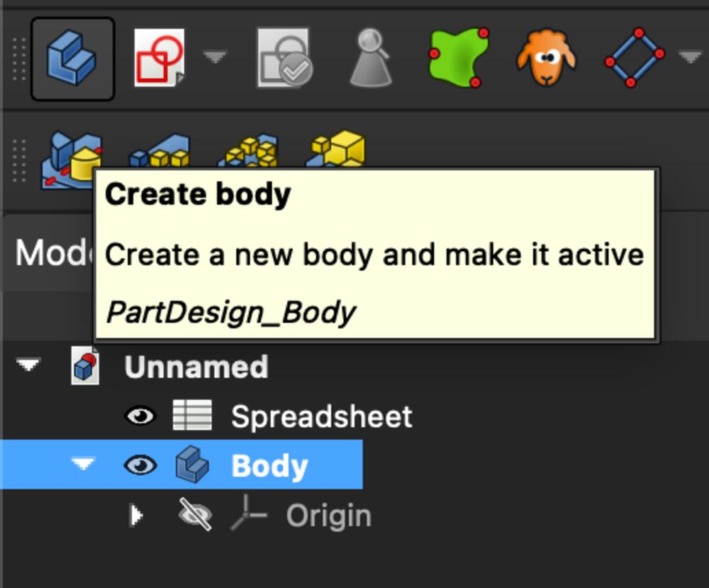The image size is (709, 588).
Task: Toggle visibility eye of Body
Action: pyautogui.click(x=140, y=465)
